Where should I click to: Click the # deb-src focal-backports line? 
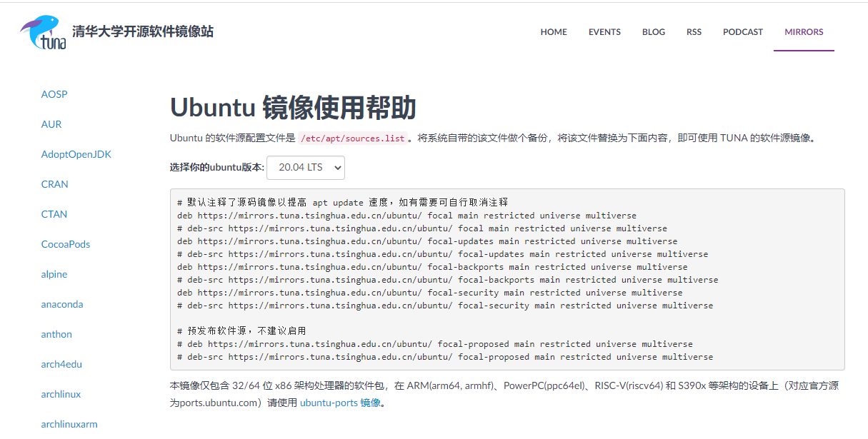(x=448, y=280)
